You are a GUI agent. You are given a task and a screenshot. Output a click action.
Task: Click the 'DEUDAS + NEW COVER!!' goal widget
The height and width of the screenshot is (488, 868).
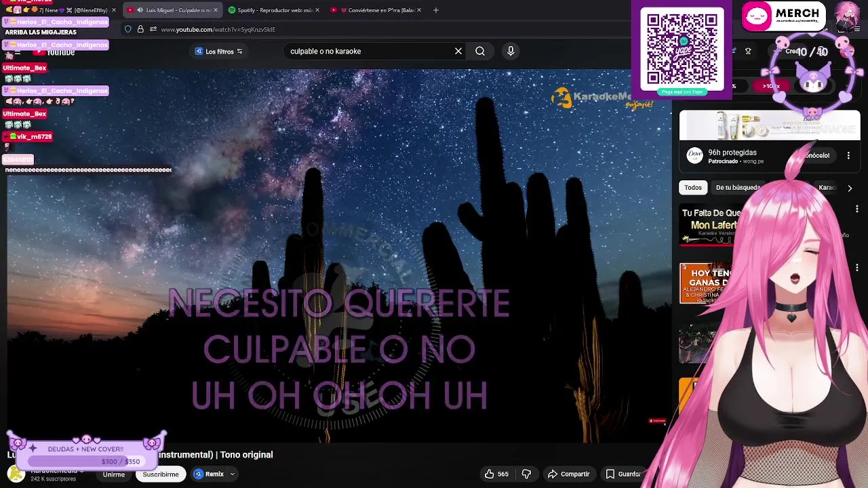click(86, 452)
